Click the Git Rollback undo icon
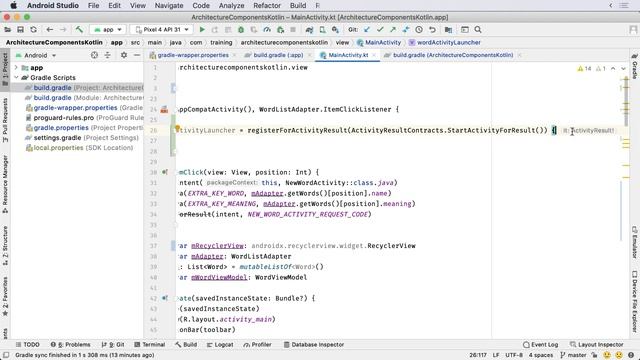Screen dimensions: 640x360 click(x=432, y=30)
